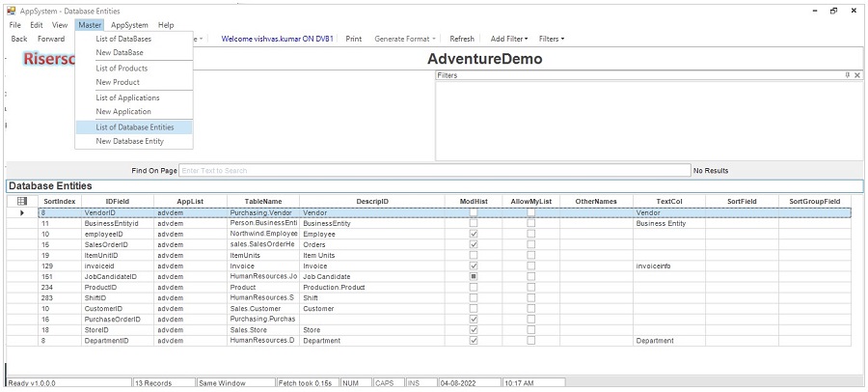
Task: Choose New DataBase from Master menu
Action: pyautogui.click(x=134, y=53)
